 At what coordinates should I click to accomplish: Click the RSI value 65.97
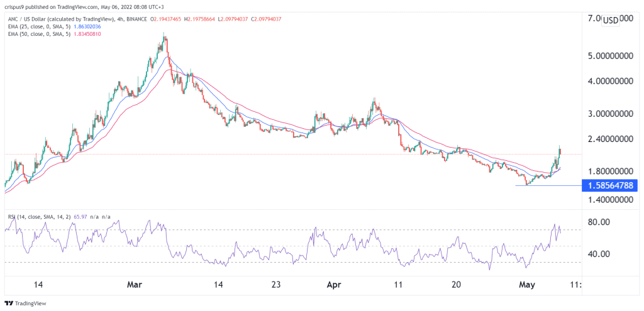pos(81,217)
